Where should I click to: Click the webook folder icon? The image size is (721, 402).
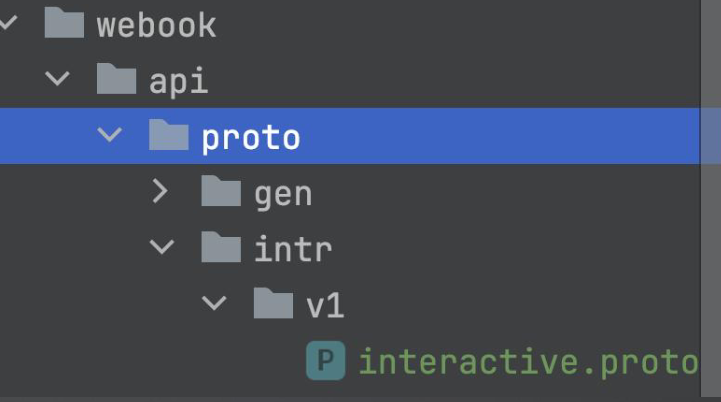[64, 23]
